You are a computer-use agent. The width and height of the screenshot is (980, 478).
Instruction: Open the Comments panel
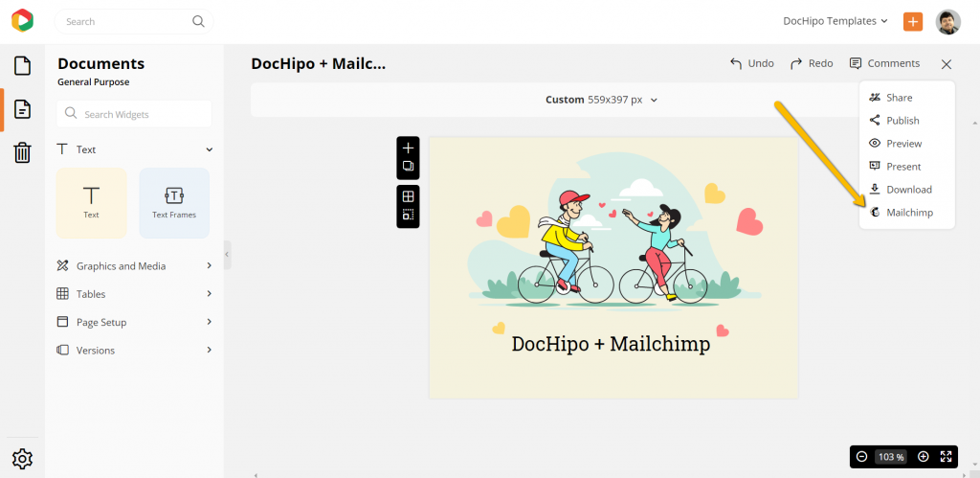click(x=884, y=63)
